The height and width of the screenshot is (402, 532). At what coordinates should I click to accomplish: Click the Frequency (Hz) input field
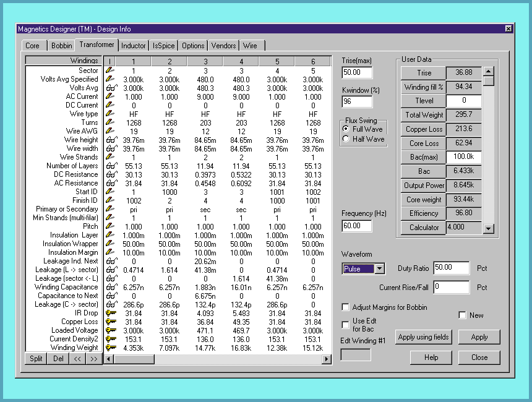[357, 226]
